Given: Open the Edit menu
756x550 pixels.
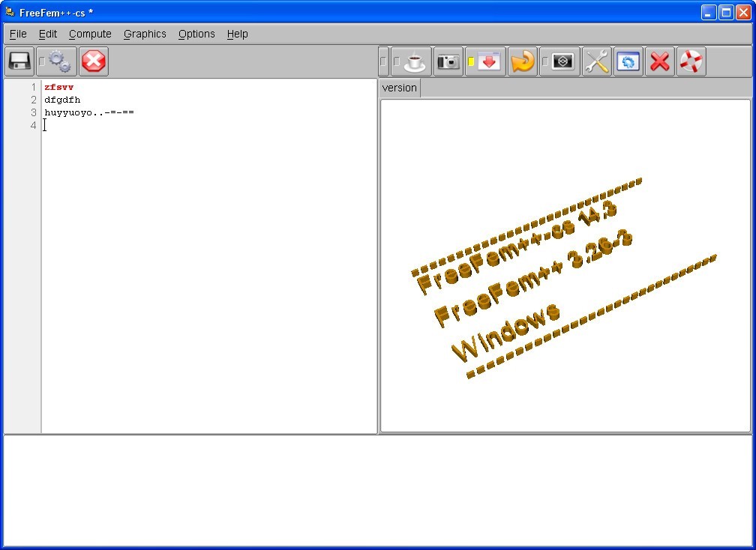Looking at the screenshot, I should [x=48, y=34].
